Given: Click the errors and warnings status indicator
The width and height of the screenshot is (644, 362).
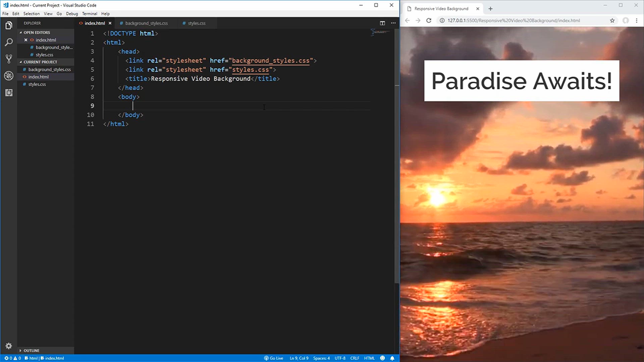Looking at the screenshot, I should [x=13, y=358].
